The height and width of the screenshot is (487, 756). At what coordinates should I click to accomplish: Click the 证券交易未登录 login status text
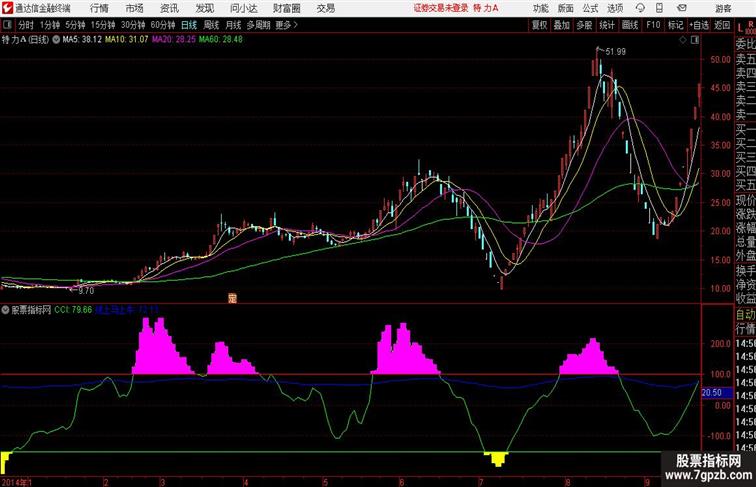(x=441, y=8)
